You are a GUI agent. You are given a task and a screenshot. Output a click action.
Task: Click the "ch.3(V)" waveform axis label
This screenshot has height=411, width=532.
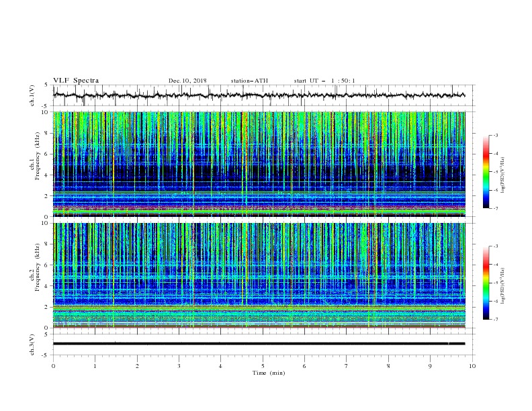(x=32, y=345)
